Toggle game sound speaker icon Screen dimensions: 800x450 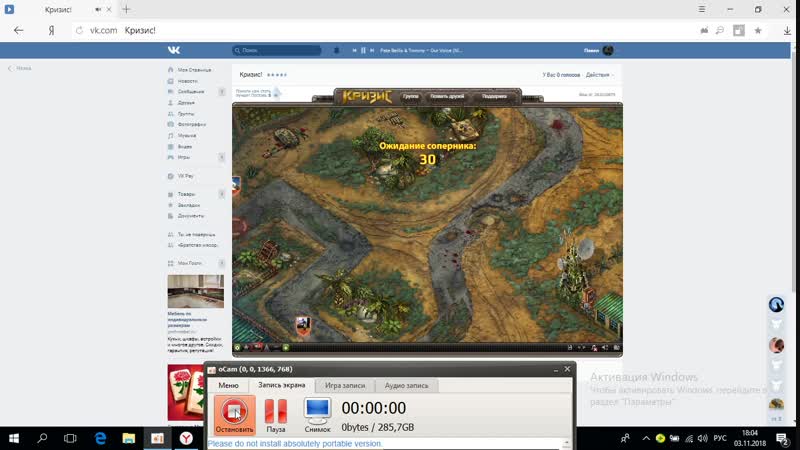(605, 348)
